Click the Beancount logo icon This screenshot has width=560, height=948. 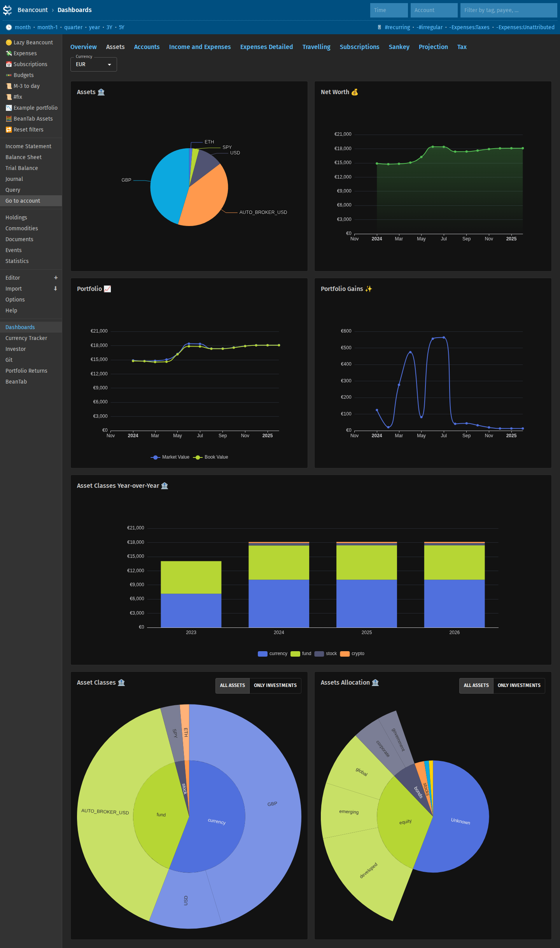pos(7,10)
